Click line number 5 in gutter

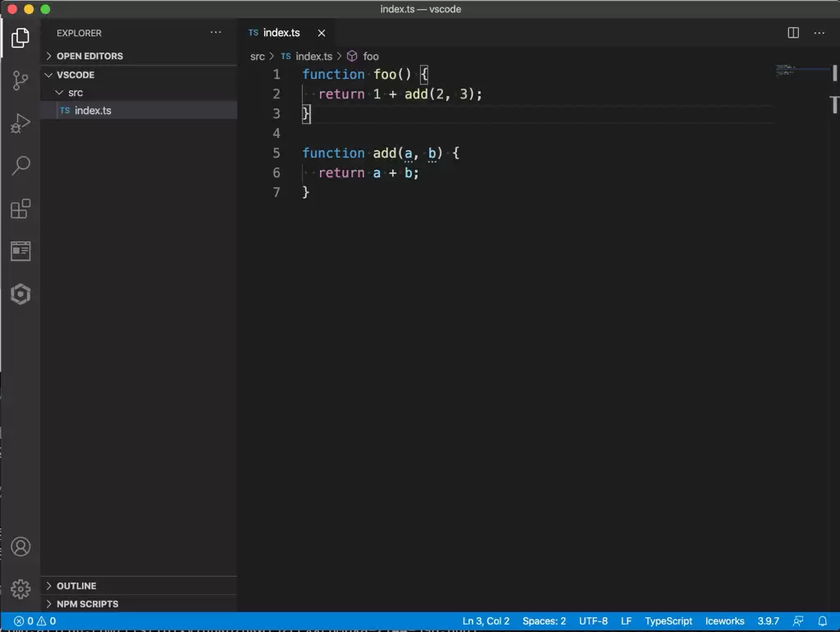point(276,153)
